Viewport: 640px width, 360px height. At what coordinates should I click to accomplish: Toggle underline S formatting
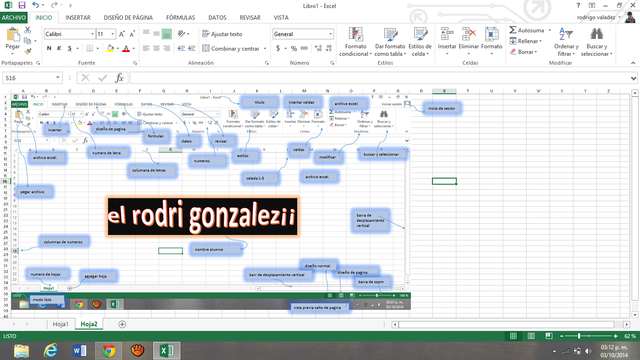coord(69,49)
